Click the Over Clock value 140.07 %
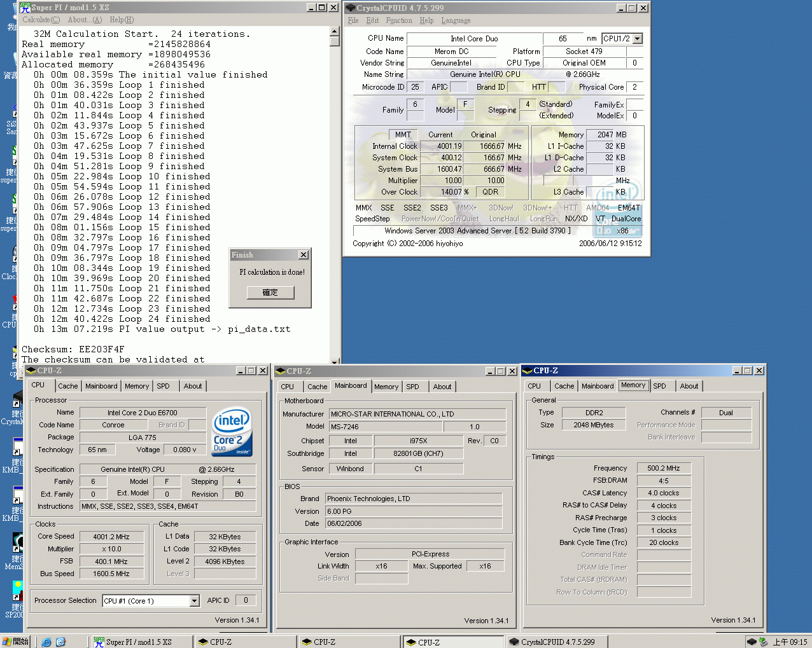This screenshot has width=812, height=648. pyautogui.click(x=442, y=192)
